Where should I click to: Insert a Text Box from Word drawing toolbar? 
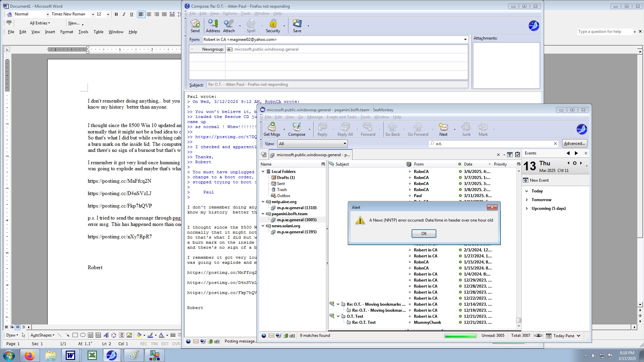[91, 335]
